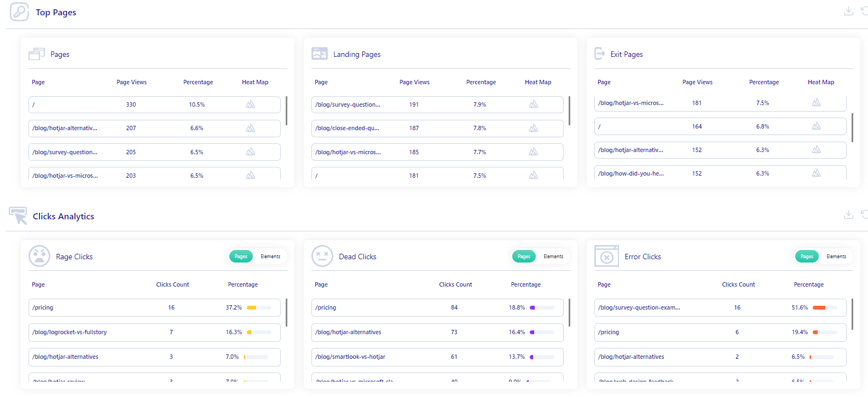Sort Rage Clicks by Clicks Count column

pos(172,284)
